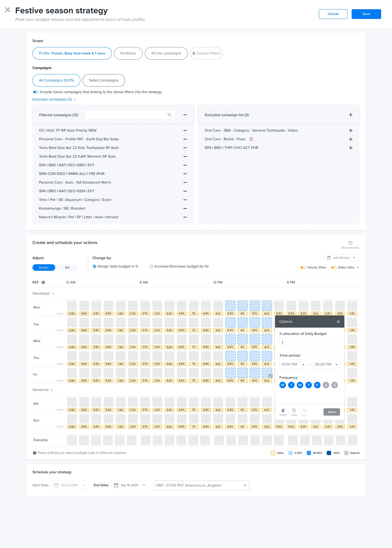Click the first Everyday row cell
Viewport: 392px width, 548px height.
[72, 440]
